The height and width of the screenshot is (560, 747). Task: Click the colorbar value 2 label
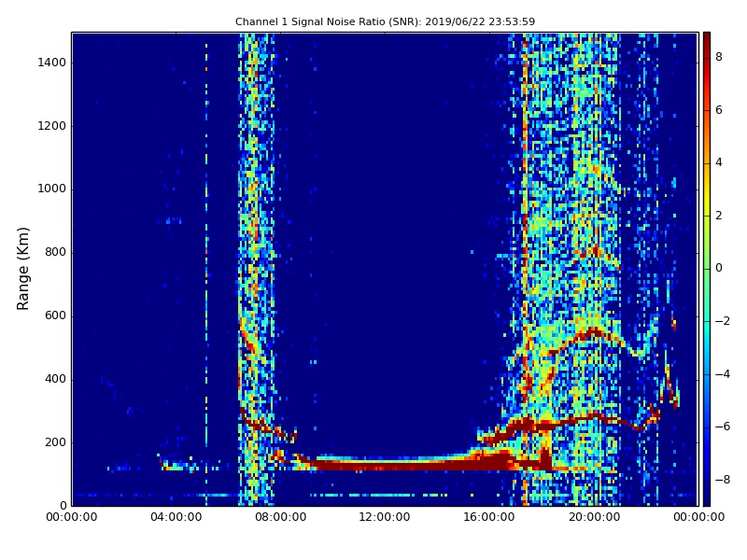[x=719, y=216]
